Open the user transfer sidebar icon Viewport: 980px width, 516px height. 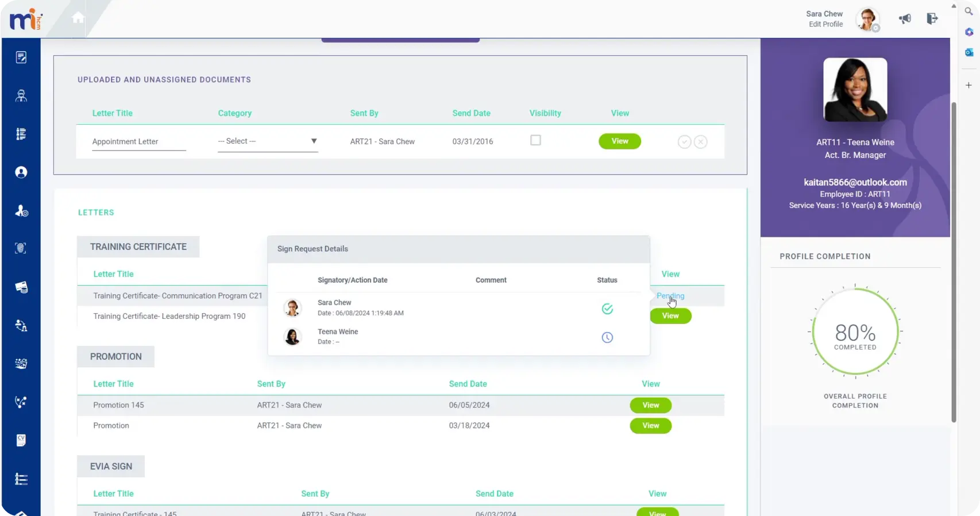coord(21,326)
